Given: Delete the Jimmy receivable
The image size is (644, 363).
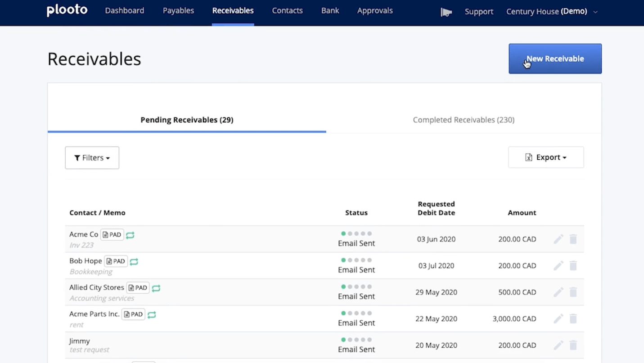Looking at the screenshot, I should pyautogui.click(x=573, y=345).
